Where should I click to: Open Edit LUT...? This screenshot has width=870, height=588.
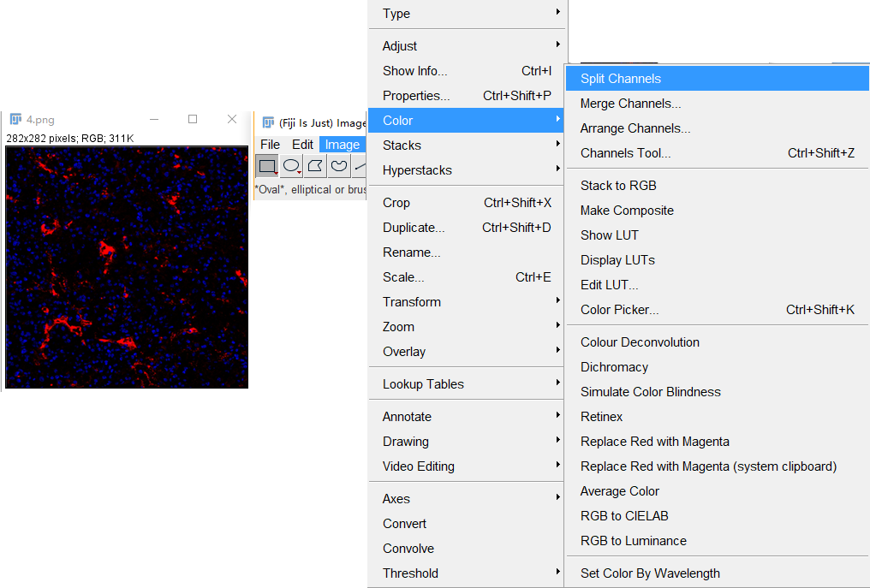(718, 285)
